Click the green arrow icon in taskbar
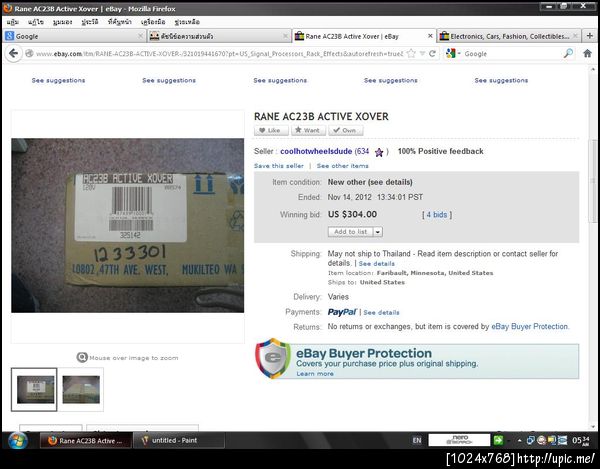This screenshot has height=469, width=600. pos(498,440)
